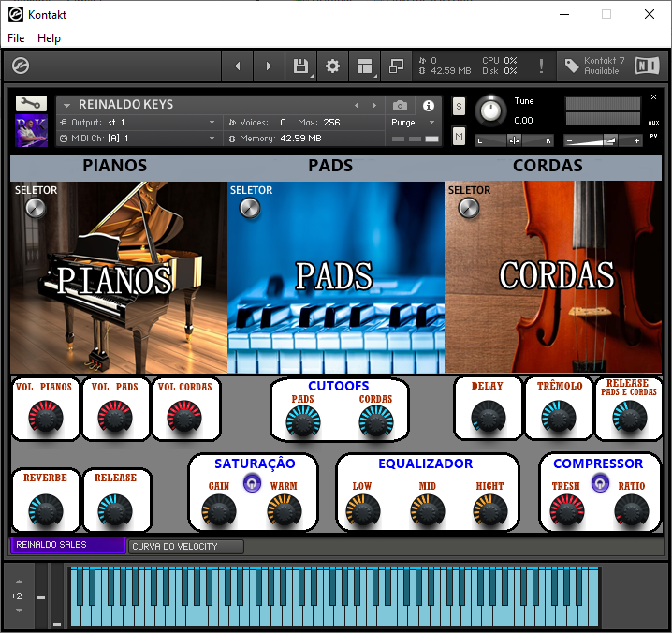This screenshot has width=672, height=633.
Task: Expand the REINALDO KEYS instrument name dropdown
Action: coord(66,105)
